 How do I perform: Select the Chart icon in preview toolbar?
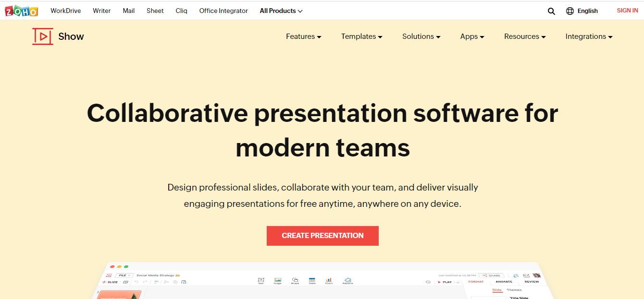329,280
